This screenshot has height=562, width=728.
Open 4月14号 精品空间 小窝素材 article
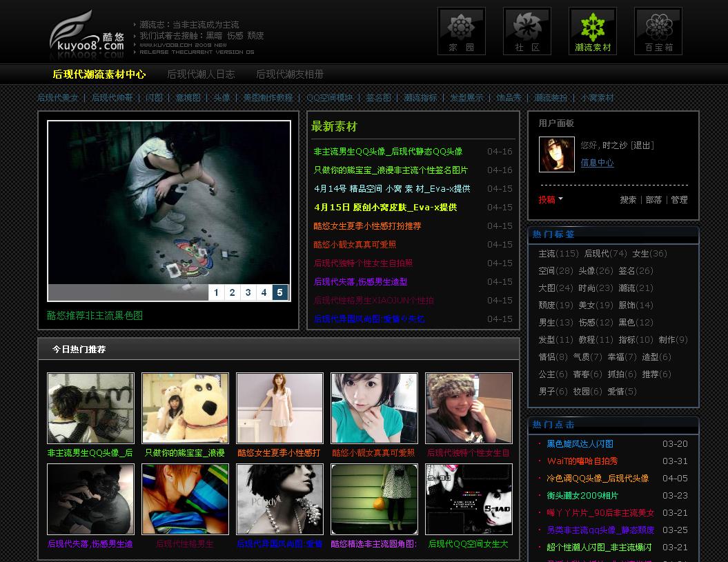pyautogui.click(x=393, y=189)
